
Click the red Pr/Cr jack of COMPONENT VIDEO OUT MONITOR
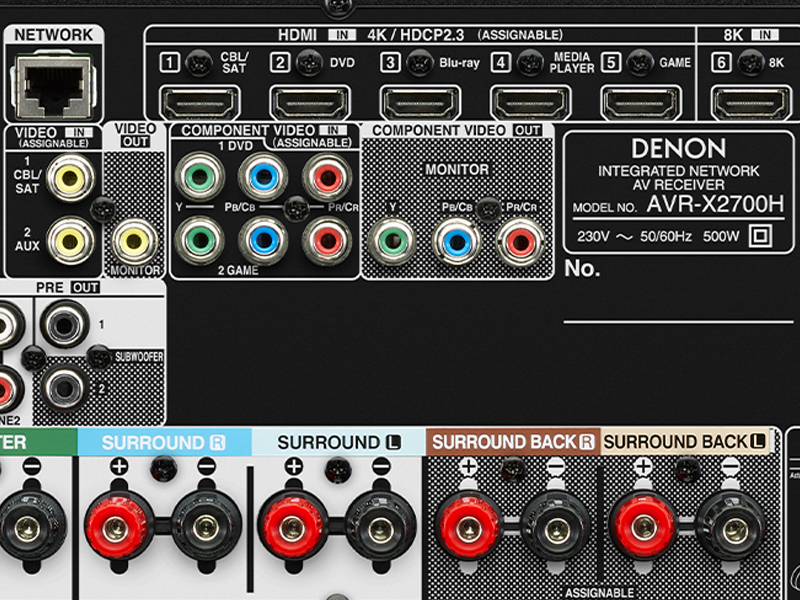[x=520, y=242]
